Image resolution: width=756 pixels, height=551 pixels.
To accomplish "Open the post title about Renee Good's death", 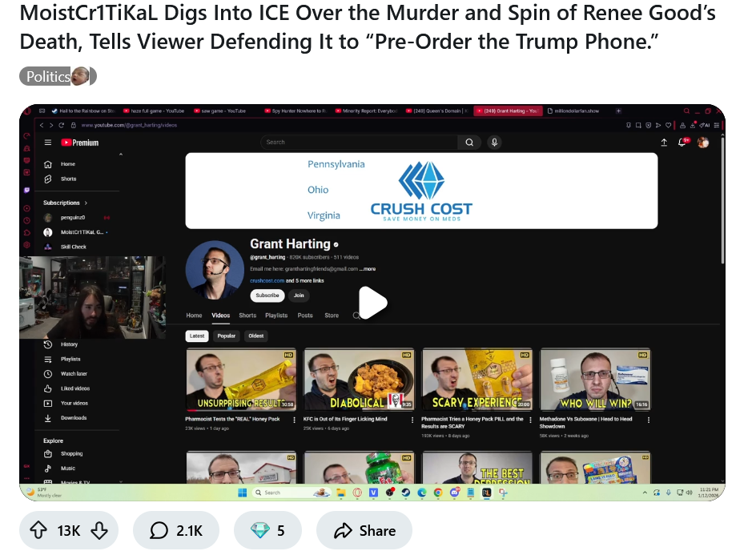I will click(368, 27).
